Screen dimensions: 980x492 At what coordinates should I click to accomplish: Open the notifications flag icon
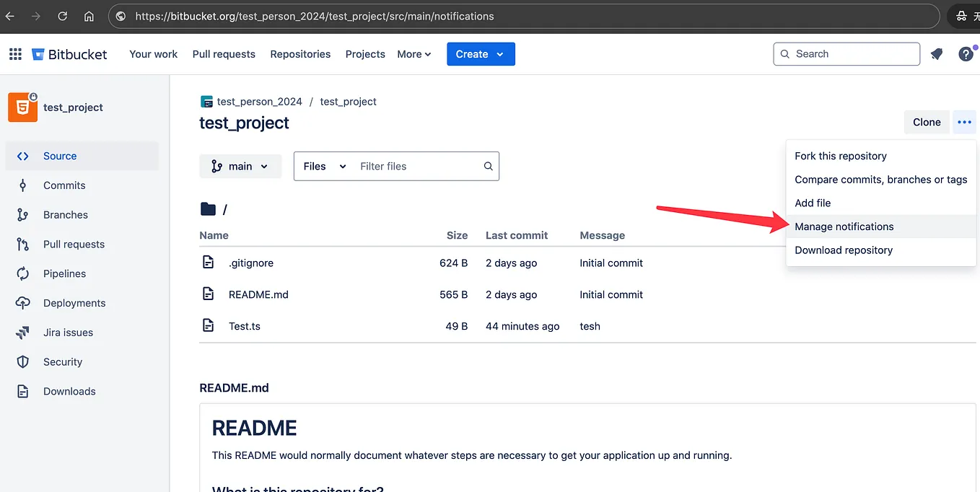[937, 53]
